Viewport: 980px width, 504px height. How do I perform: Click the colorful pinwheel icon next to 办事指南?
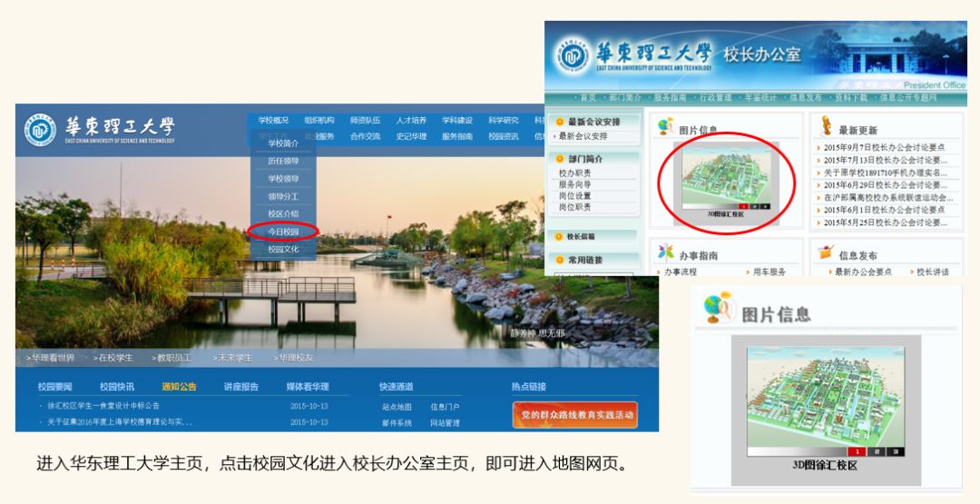click(666, 252)
